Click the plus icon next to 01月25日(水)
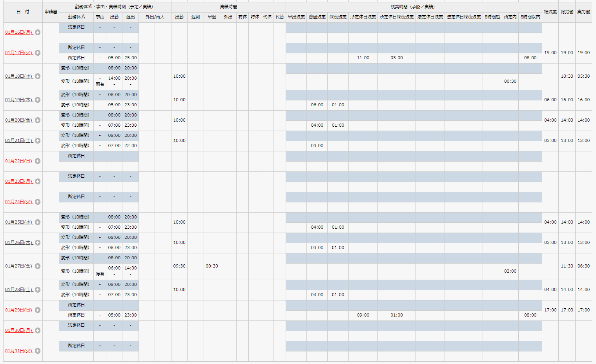This screenshot has width=596, height=364. click(38, 222)
